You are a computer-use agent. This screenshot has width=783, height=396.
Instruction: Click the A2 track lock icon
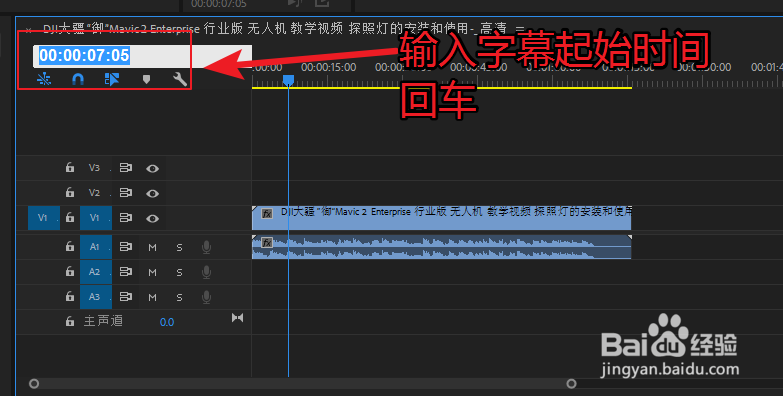pyautogui.click(x=70, y=272)
